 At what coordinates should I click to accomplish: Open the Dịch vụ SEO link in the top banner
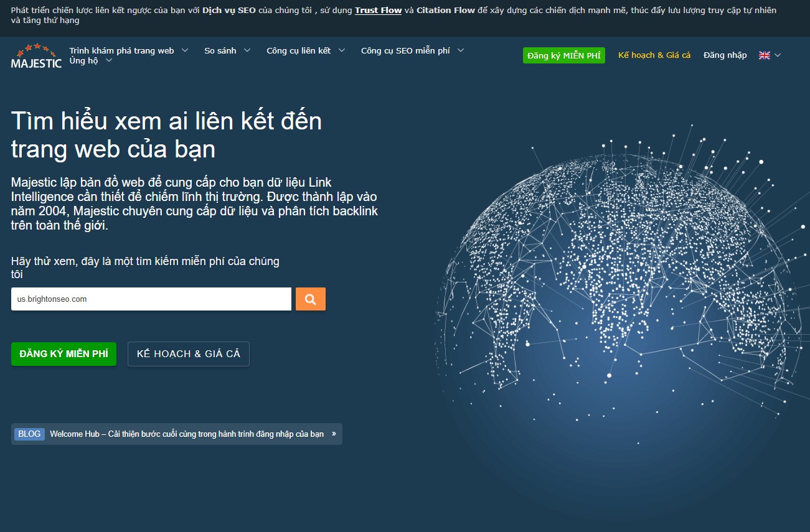[x=228, y=11]
